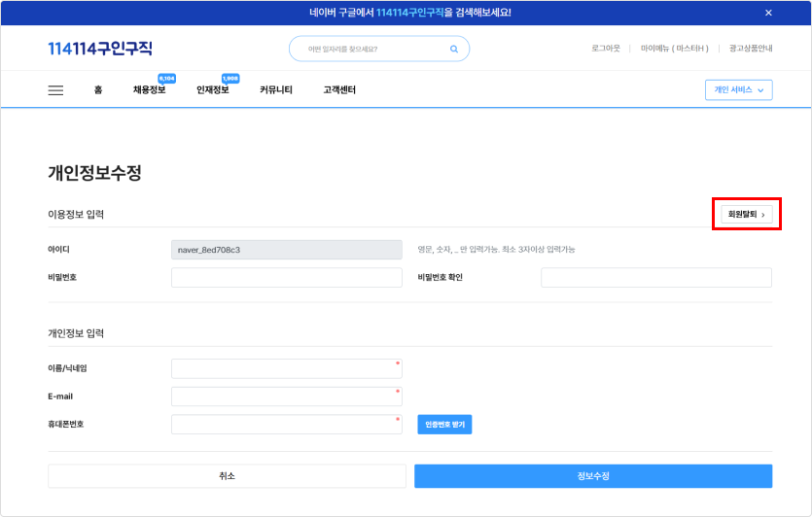Click the 휴대폰번호 input field
This screenshot has height=517, width=812.
[286, 425]
